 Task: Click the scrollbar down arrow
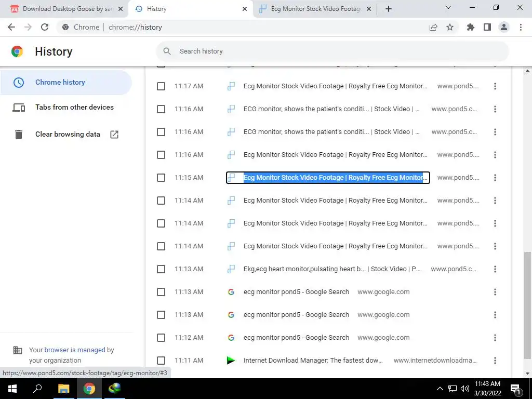[x=528, y=374]
